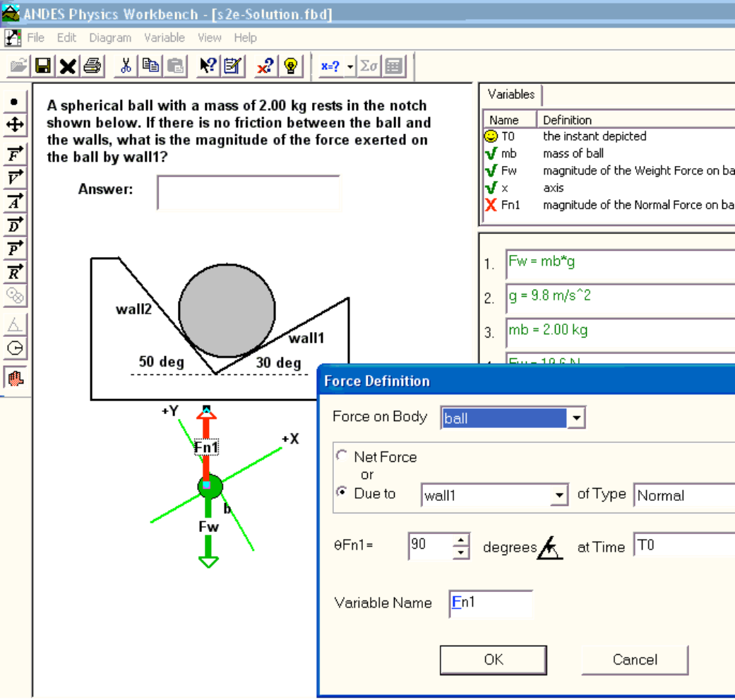Click the Variable Name field containing Fn1
Screen dimensions: 735x700
pos(491,603)
